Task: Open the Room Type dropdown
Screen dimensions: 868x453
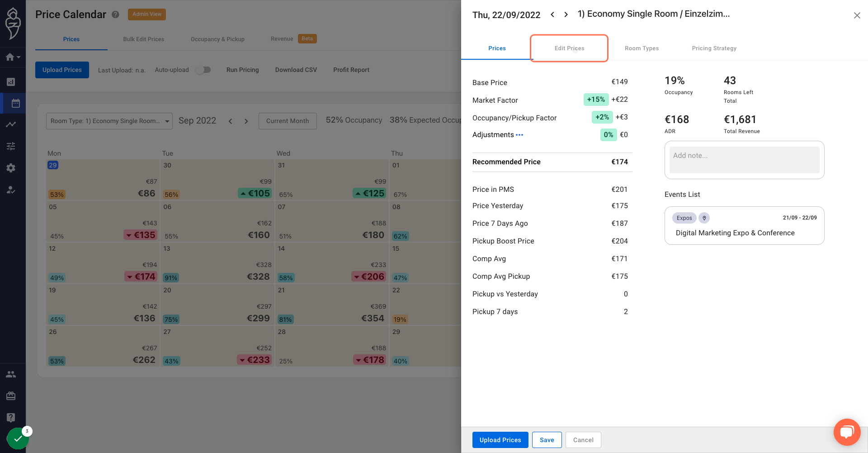Action: [x=109, y=121]
